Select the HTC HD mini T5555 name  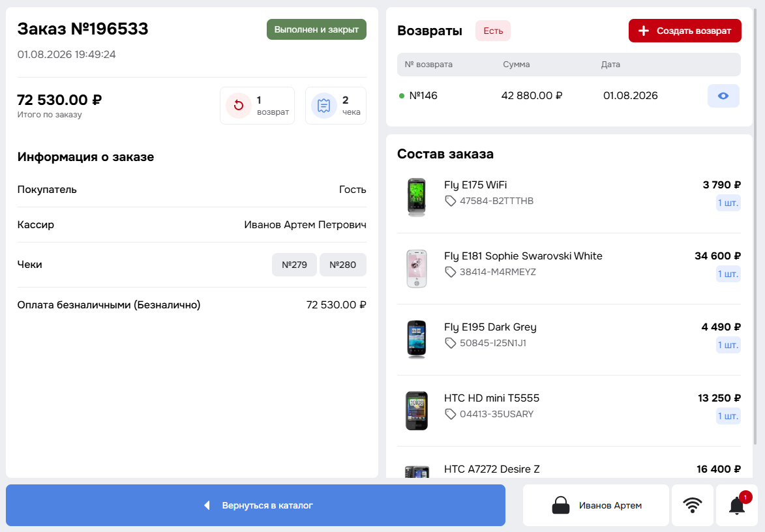pyautogui.click(x=491, y=398)
